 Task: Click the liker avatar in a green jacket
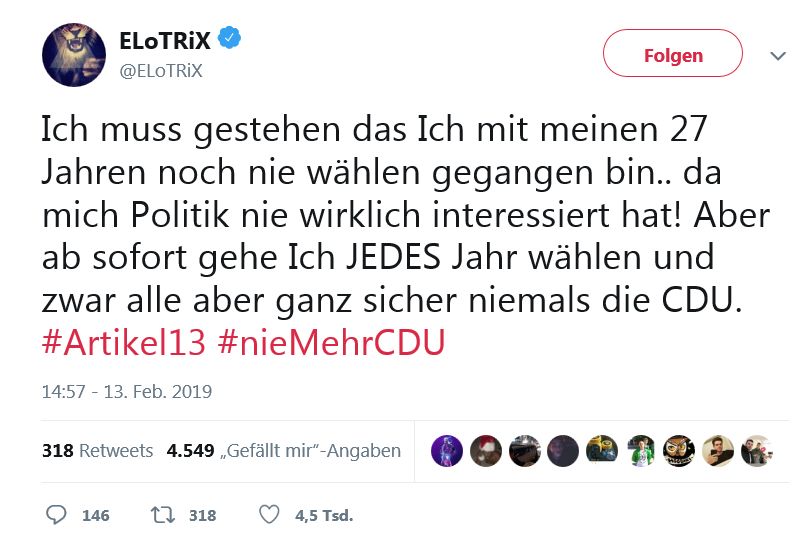640,451
